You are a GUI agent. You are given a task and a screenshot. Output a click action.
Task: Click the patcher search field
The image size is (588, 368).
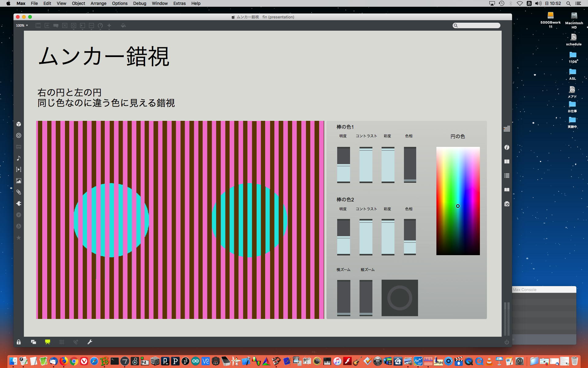pos(478,25)
